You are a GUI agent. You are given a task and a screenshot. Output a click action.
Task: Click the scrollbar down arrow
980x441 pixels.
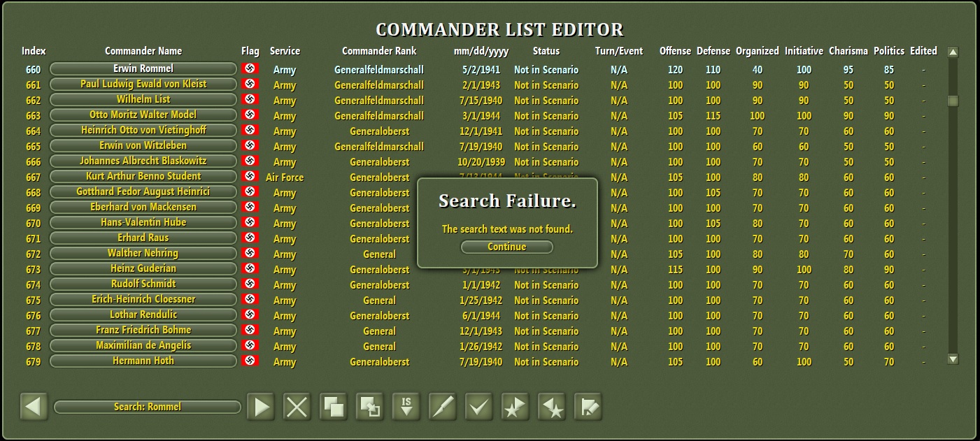[x=953, y=359]
